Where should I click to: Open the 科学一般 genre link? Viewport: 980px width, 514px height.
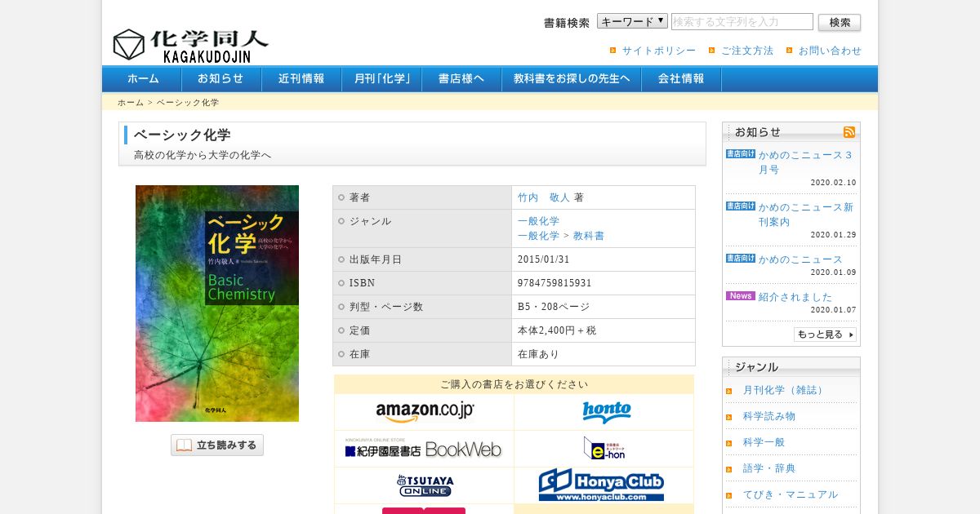point(764,442)
